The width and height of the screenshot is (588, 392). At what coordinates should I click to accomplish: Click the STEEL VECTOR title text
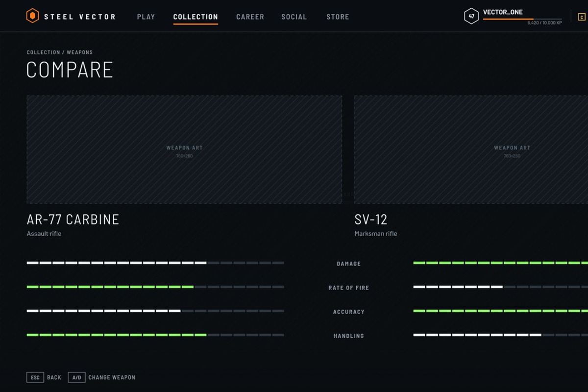pos(80,17)
